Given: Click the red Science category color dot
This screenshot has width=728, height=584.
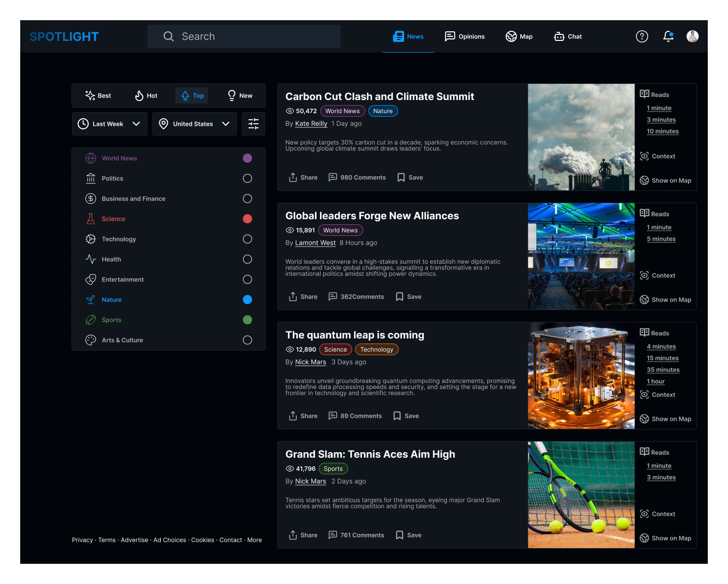Looking at the screenshot, I should (x=247, y=219).
